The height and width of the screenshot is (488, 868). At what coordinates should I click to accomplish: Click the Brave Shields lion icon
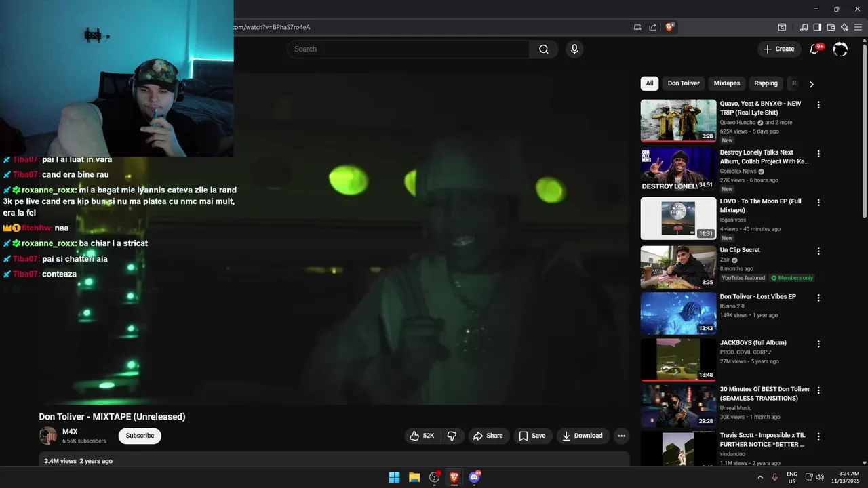click(669, 27)
